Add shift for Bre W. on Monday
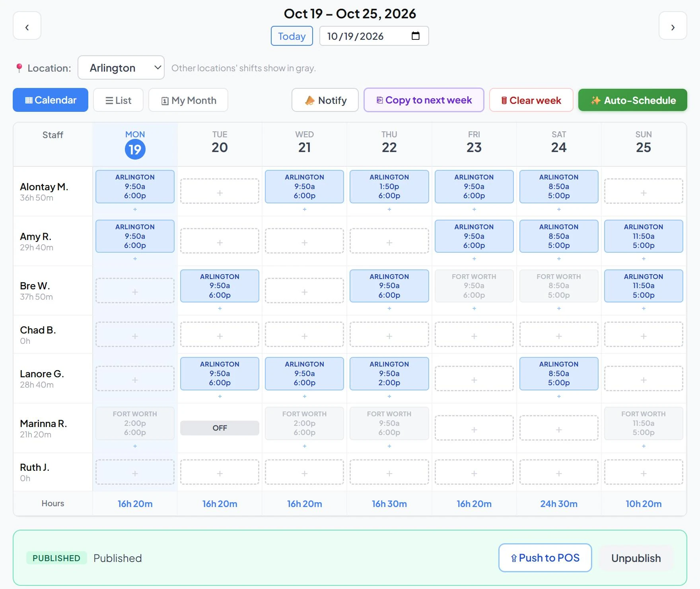This screenshot has height=589, width=700. coord(135,291)
